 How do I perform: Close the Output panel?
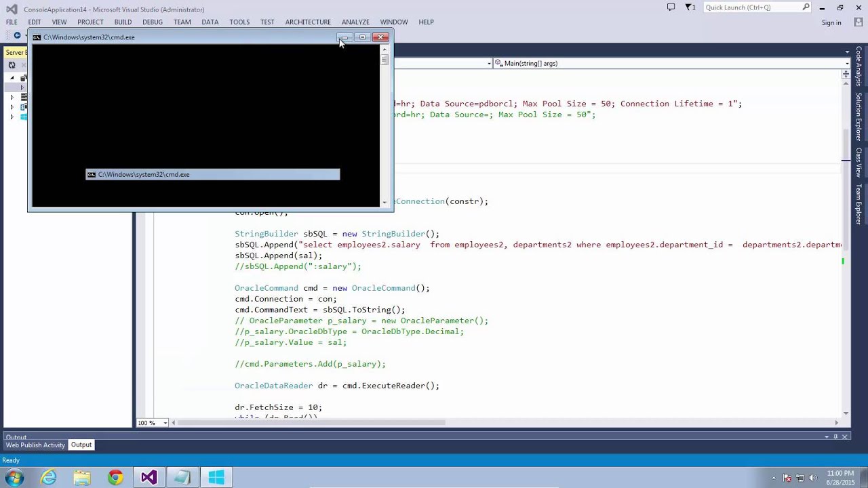tap(845, 437)
